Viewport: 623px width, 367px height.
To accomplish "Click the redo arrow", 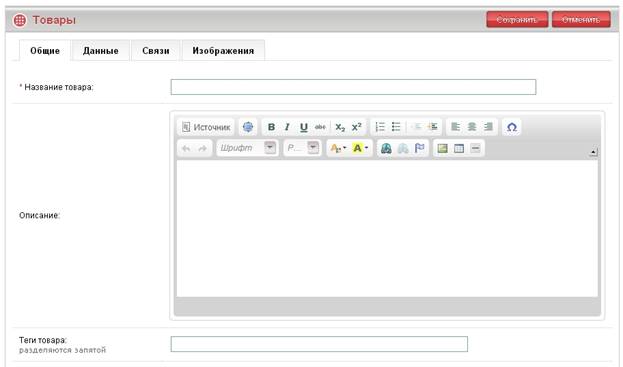I will pyautogui.click(x=203, y=149).
